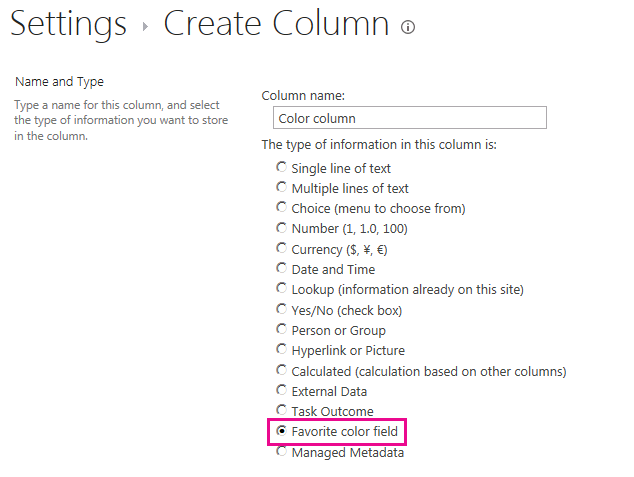Pick the Number (1, 1.0, 100) option

click(282, 228)
